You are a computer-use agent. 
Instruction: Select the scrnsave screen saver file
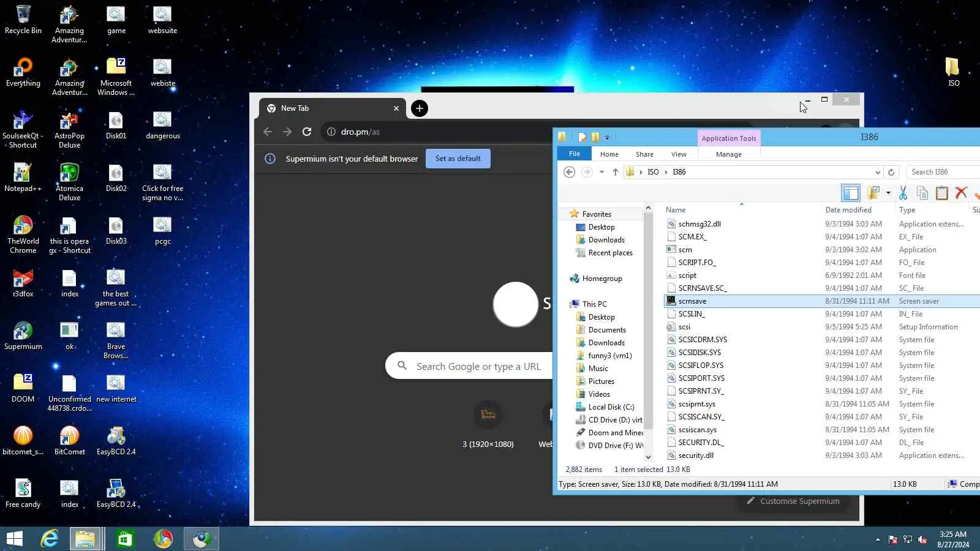823,301
